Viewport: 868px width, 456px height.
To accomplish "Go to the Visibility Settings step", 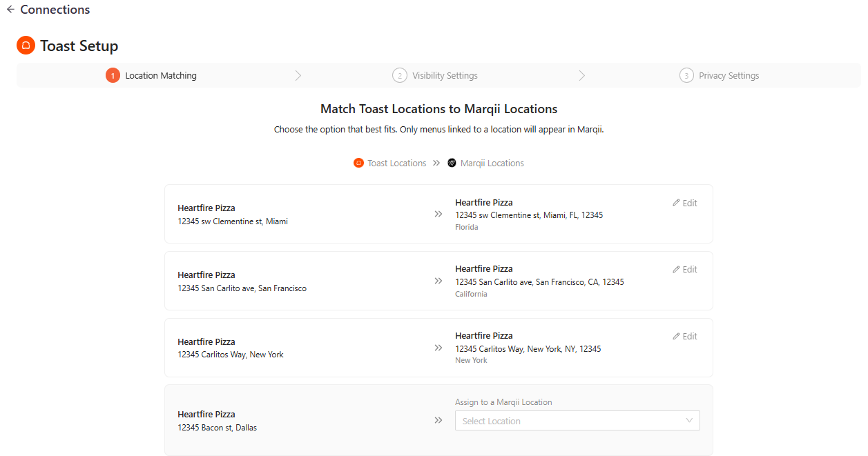I will pos(445,76).
